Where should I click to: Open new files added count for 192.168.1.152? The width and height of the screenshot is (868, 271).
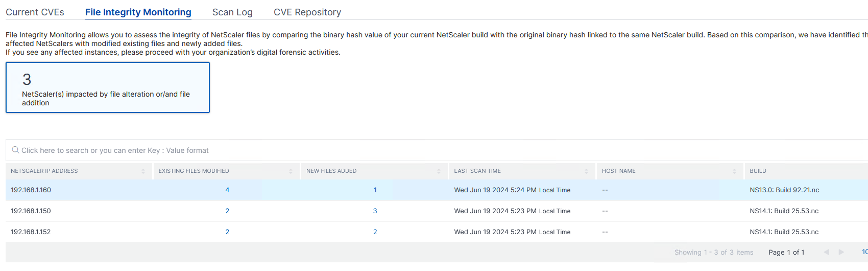tap(375, 232)
